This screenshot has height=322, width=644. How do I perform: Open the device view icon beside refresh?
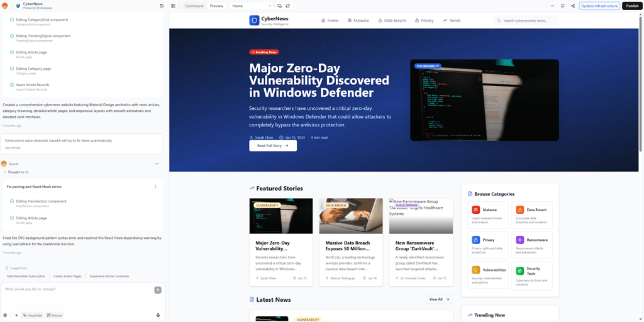279,6
